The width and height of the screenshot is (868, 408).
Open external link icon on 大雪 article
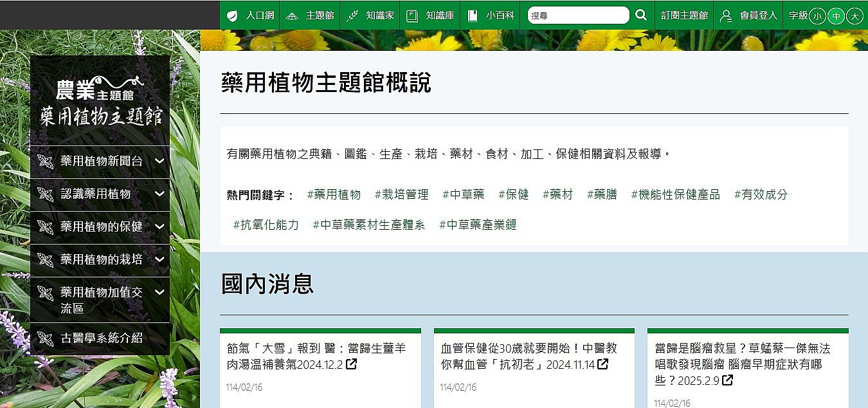coord(352,364)
